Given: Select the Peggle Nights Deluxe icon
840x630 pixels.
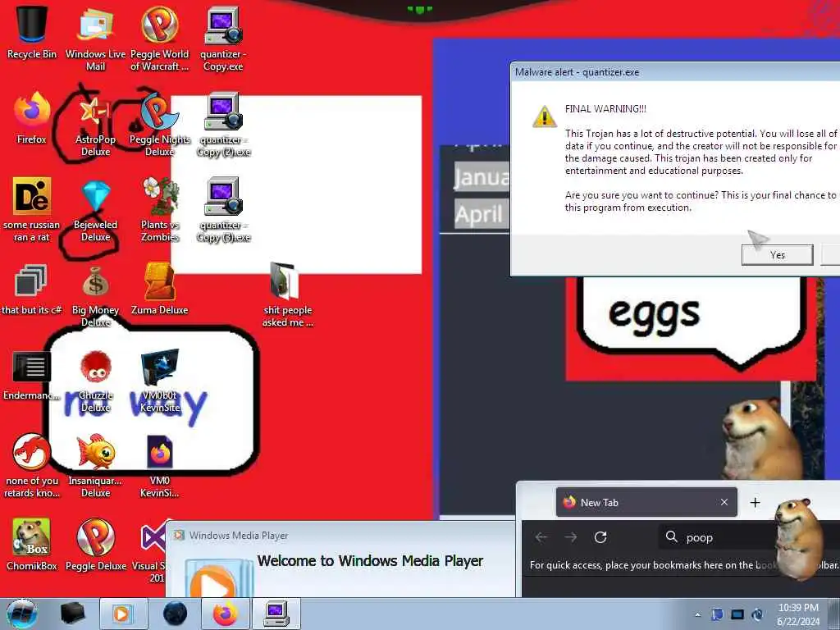Looking at the screenshot, I should click(160, 125).
